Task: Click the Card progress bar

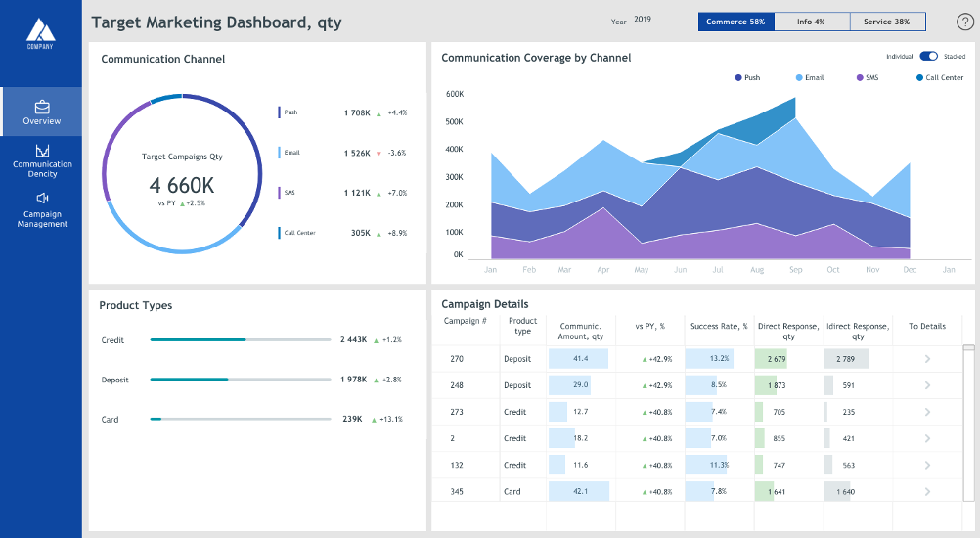Action: click(x=240, y=419)
